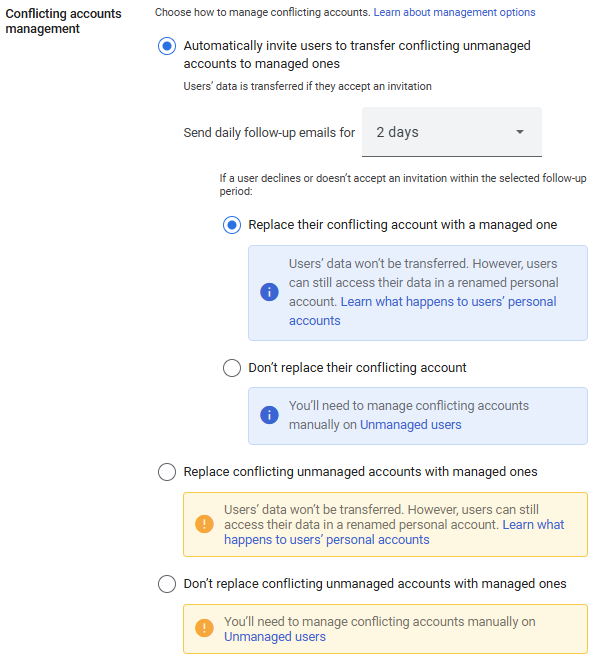Select 'Replace their conflicting account with a managed one'
This screenshot has width=606, height=665.
coord(232,225)
